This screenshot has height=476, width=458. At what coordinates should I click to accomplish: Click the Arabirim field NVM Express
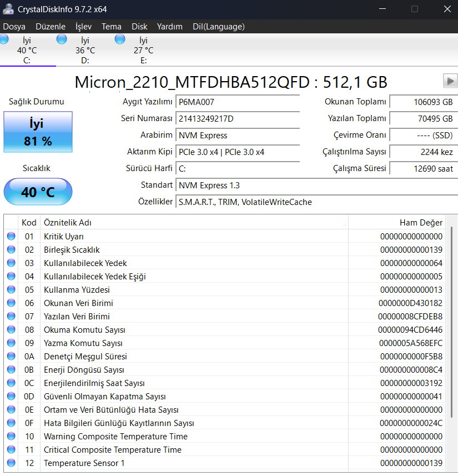pos(238,136)
